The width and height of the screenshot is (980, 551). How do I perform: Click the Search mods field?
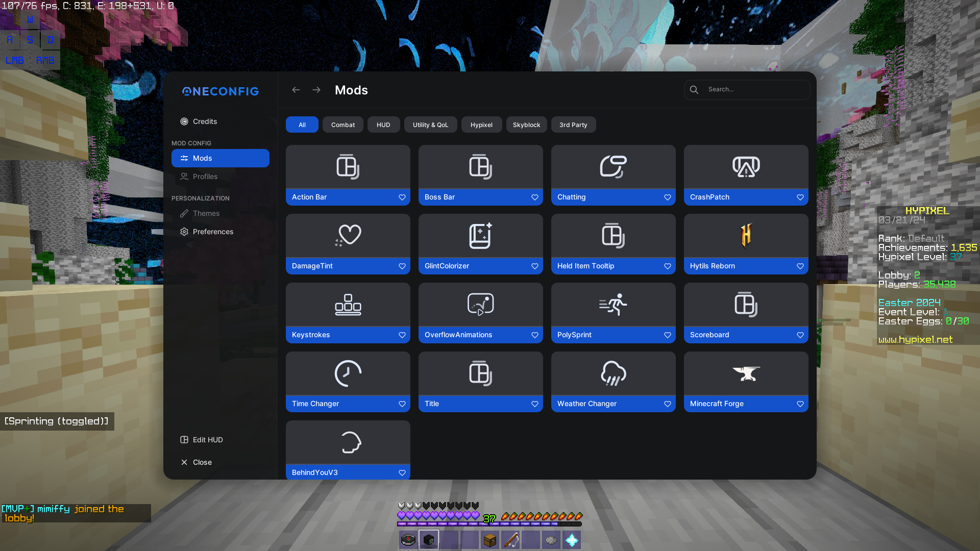pyautogui.click(x=747, y=90)
